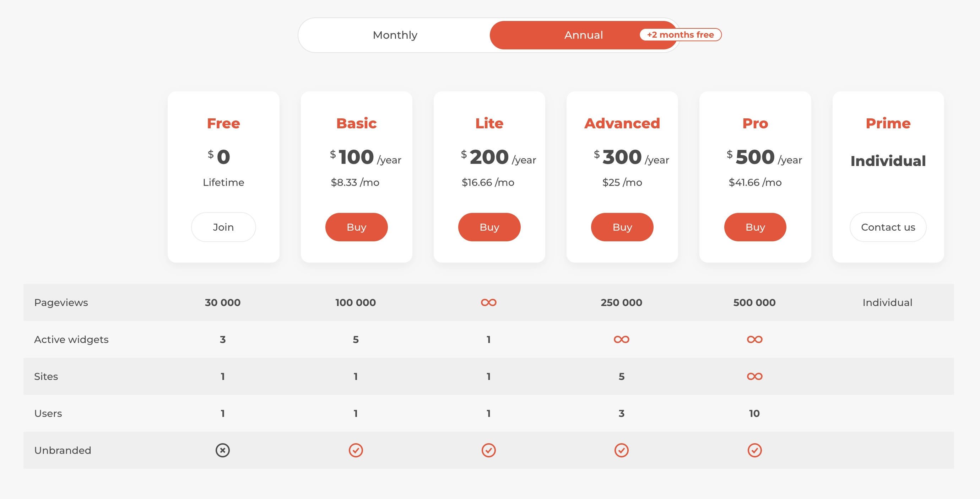The height and width of the screenshot is (499, 980).
Task: Click the Advanced active widgets infinity icon
Action: (621, 339)
